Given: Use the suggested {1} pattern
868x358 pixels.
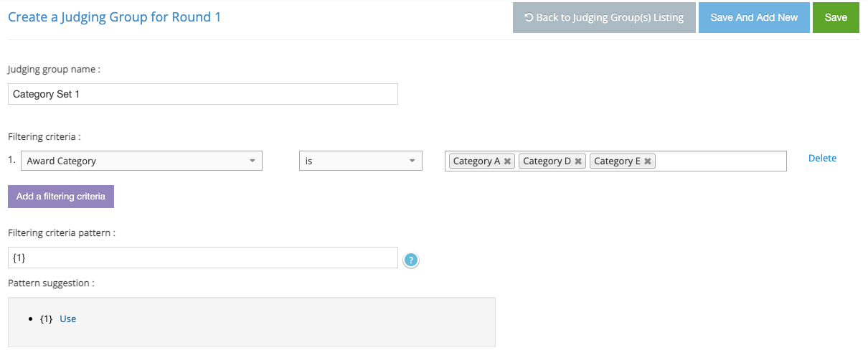Looking at the screenshot, I should pyautogui.click(x=67, y=319).
